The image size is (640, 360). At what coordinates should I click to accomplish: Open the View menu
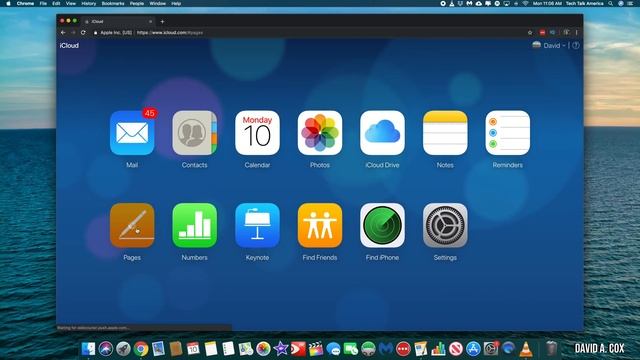(71, 3)
